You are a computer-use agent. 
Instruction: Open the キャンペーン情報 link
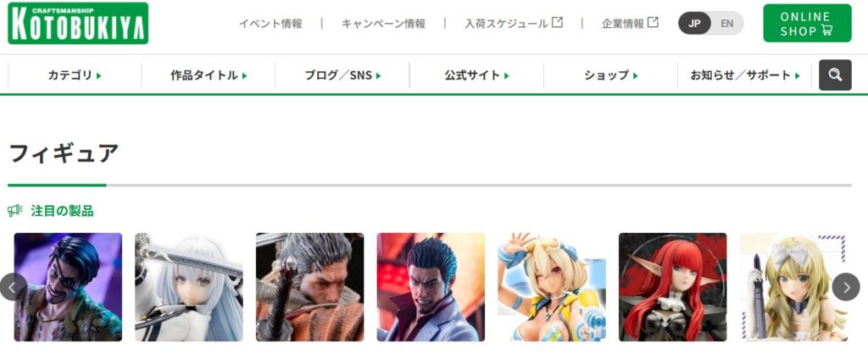[384, 24]
